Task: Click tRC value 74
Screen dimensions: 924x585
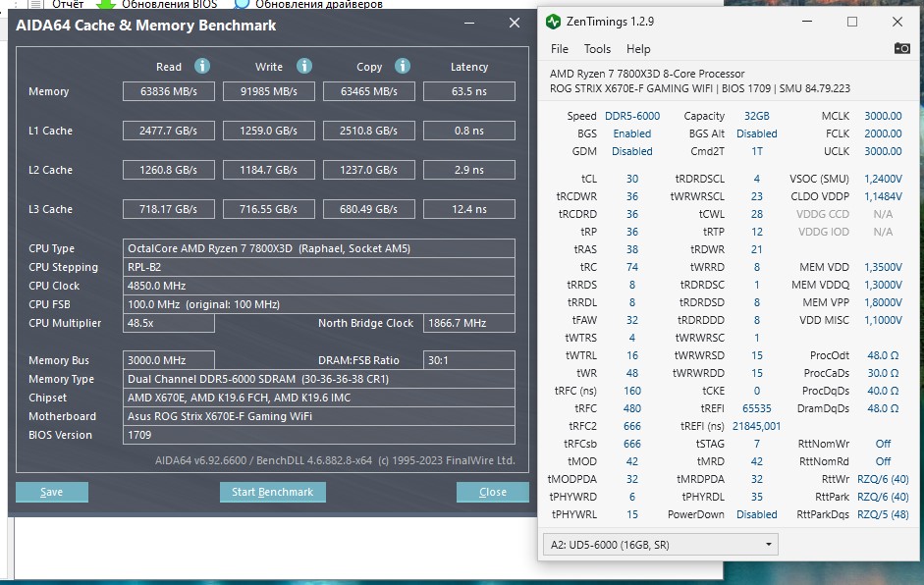Action: pyautogui.click(x=632, y=267)
